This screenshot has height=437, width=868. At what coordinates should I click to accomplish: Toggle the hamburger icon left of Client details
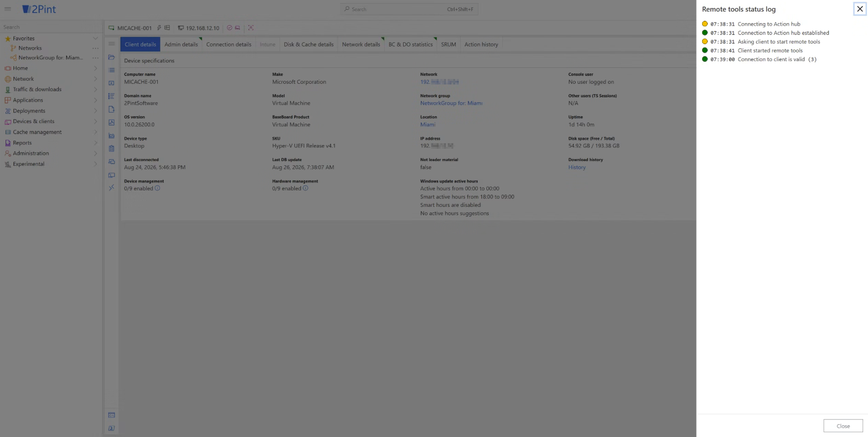click(111, 44)
